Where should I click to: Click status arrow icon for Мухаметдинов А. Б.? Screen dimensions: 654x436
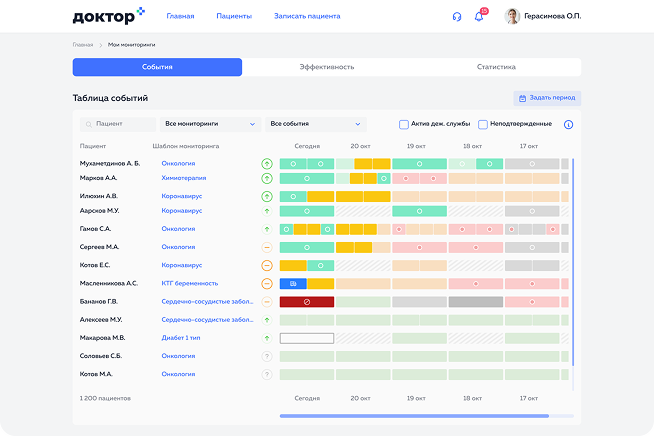coord(267,163)
